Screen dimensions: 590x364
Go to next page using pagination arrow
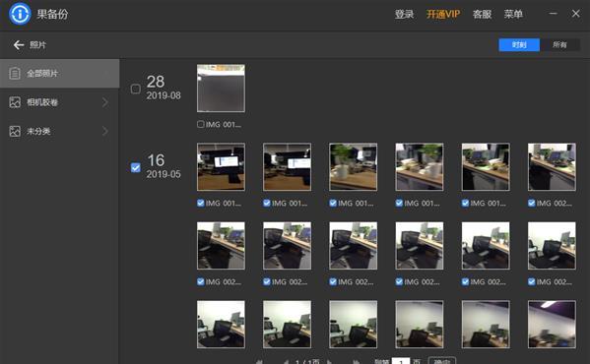(330, 362)
